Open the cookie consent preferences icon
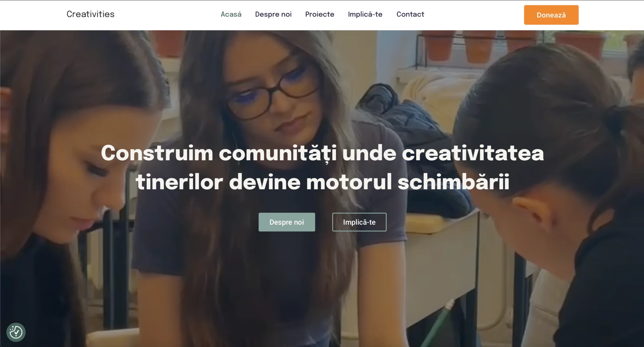The width and height of the screenshot is (644, 347). click(x=16, y=332)
